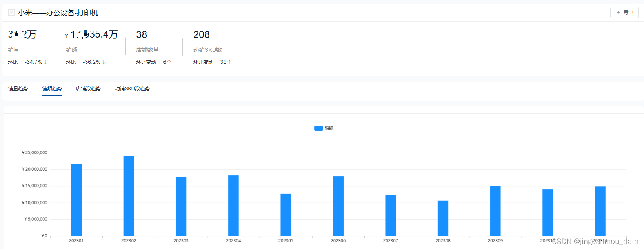Click the 202302 bar in chart
The height and width of the screenshot is (249, 644).
tap(129, 196)
